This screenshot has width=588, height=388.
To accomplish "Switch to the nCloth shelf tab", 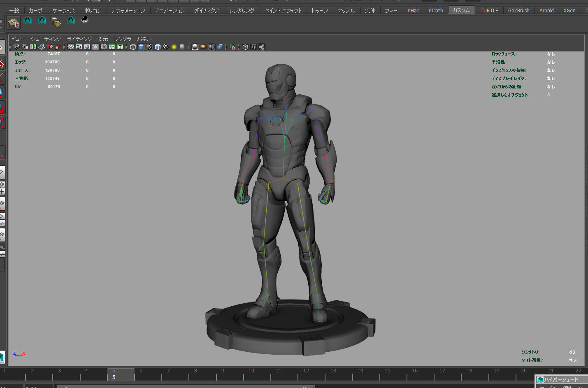I will coord(436,10).
